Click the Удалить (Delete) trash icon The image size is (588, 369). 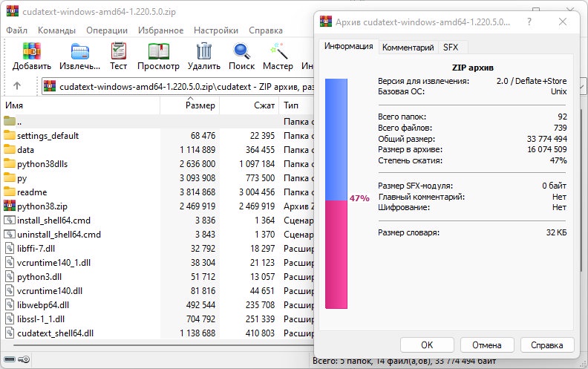click(204, 51)
